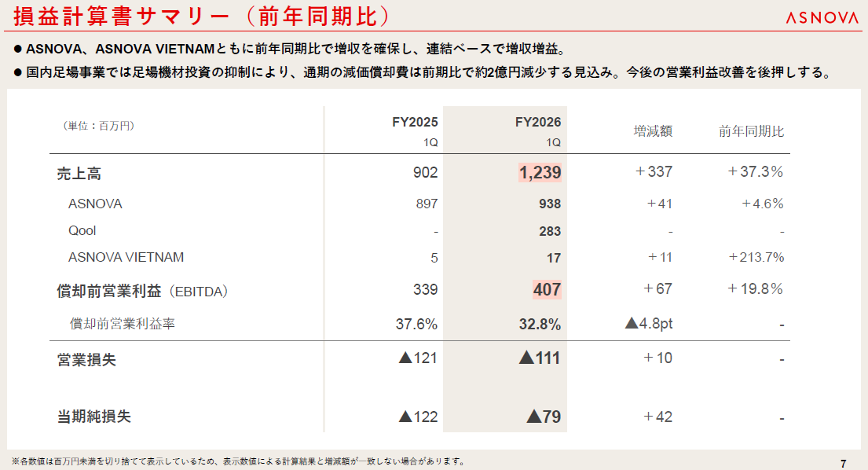Viewport: 868px width, 470px height.
Task: Click the growth rate +213.7%
Action: (756, 258)
